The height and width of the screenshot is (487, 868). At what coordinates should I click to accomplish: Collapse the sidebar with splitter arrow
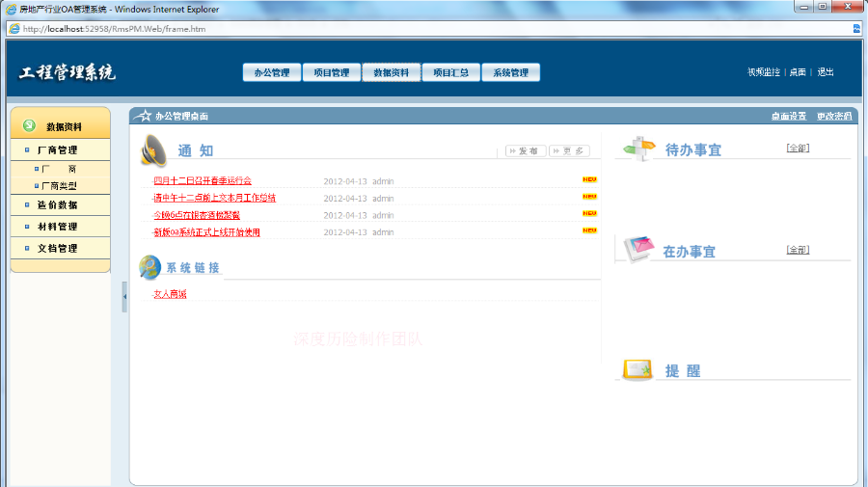pos(124,297)
